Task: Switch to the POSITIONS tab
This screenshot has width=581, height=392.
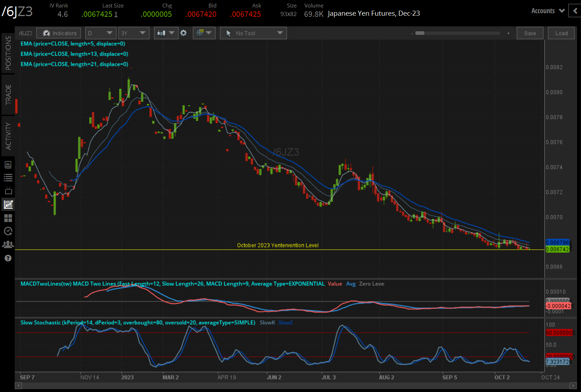Action: pos(8,53)
